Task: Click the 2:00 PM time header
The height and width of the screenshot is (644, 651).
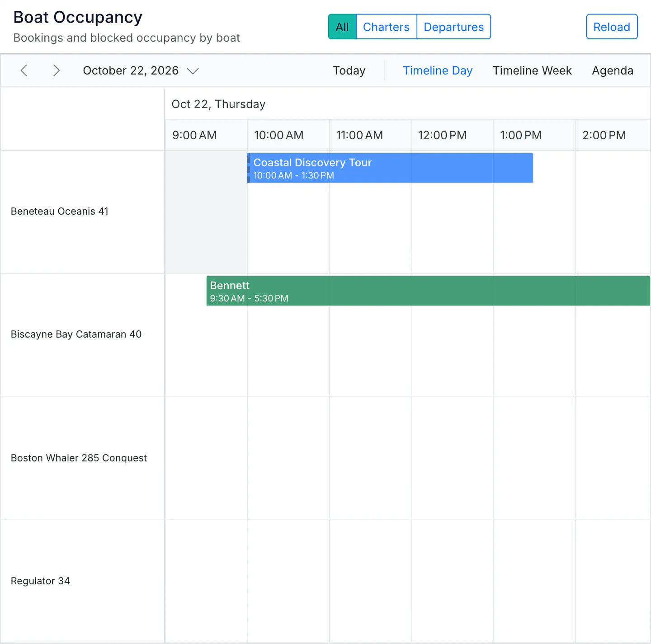Action: 613,135
